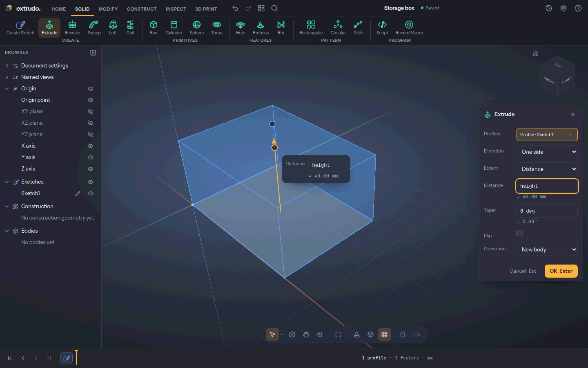Viewport: 588px width, 368px height.
Task: Switch to the MODIFY tab
Action: click(x=108, y=9)
